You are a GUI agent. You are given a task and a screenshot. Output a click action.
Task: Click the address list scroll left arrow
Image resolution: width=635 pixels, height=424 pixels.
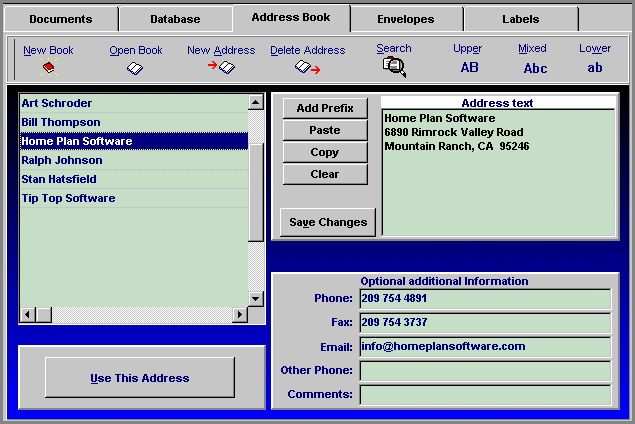pos(28,315)
